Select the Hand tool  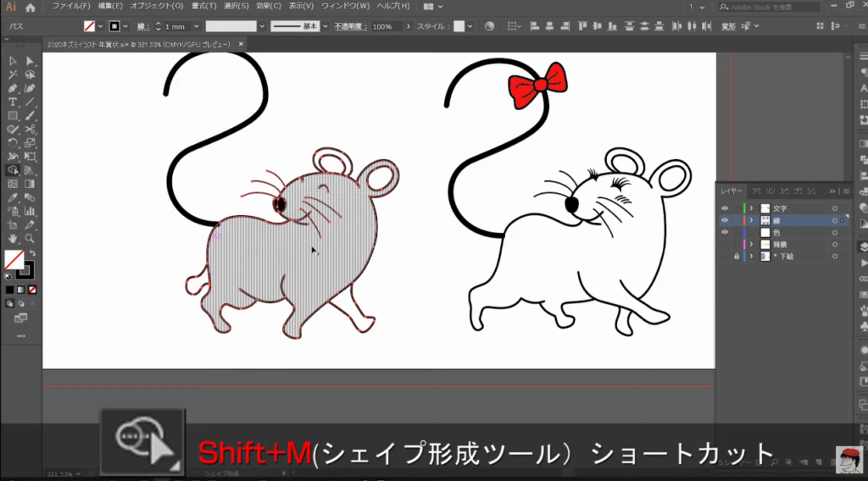(12, 239)
